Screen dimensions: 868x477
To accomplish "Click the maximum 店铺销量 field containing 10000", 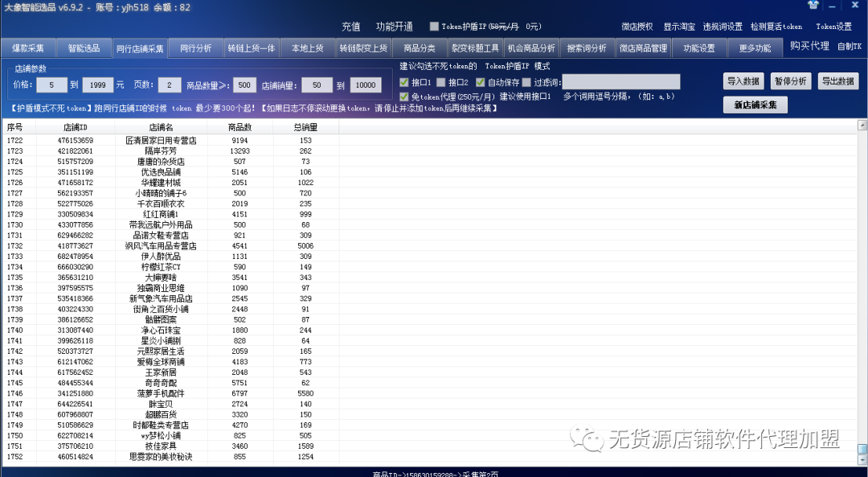I will 366,85.
